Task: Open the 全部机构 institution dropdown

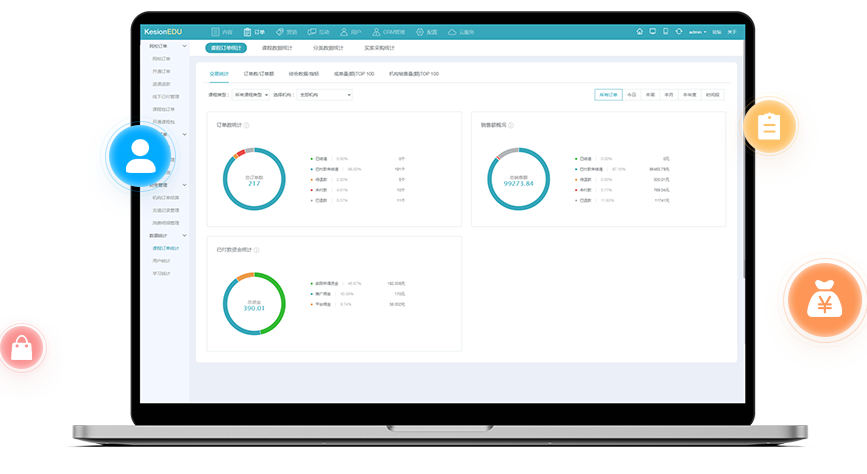Action: click(324, 94)
